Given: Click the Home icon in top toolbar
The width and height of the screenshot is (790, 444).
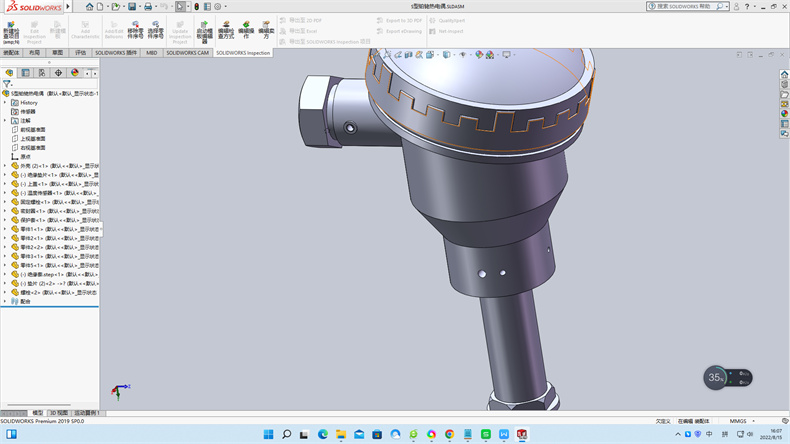Looking at the screenshot, I should [x=89, y=6].
